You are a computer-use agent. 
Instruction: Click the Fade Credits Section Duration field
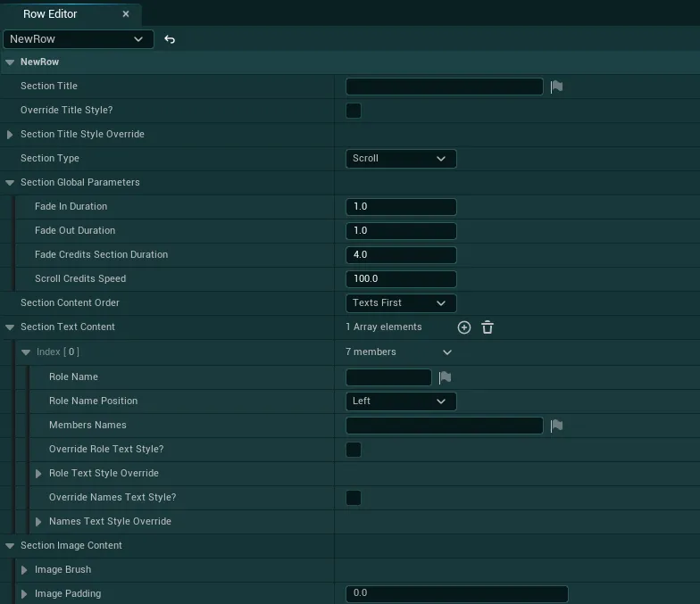pyautogui.click(x=401, y=255)
